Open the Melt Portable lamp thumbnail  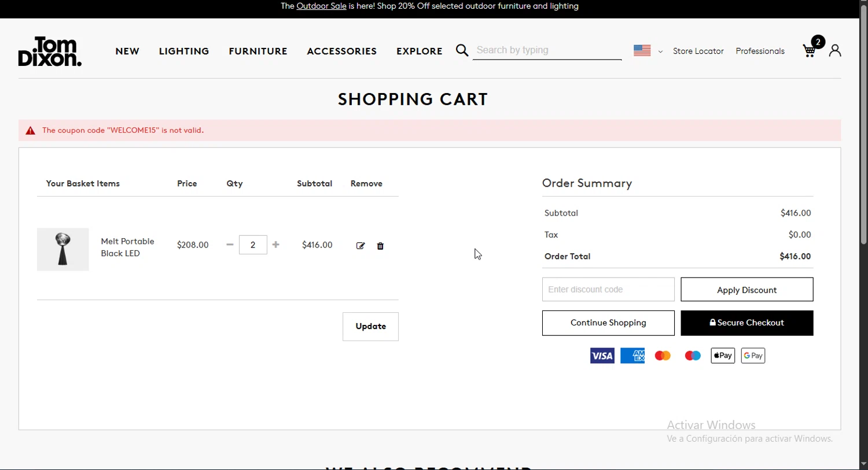click(x=63, y=249)
